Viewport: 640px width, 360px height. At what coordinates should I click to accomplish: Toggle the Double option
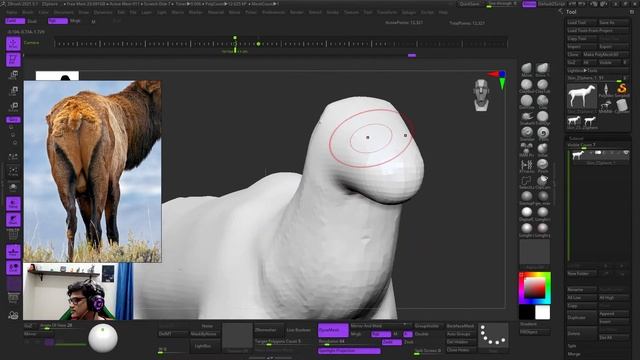(422, 334)
